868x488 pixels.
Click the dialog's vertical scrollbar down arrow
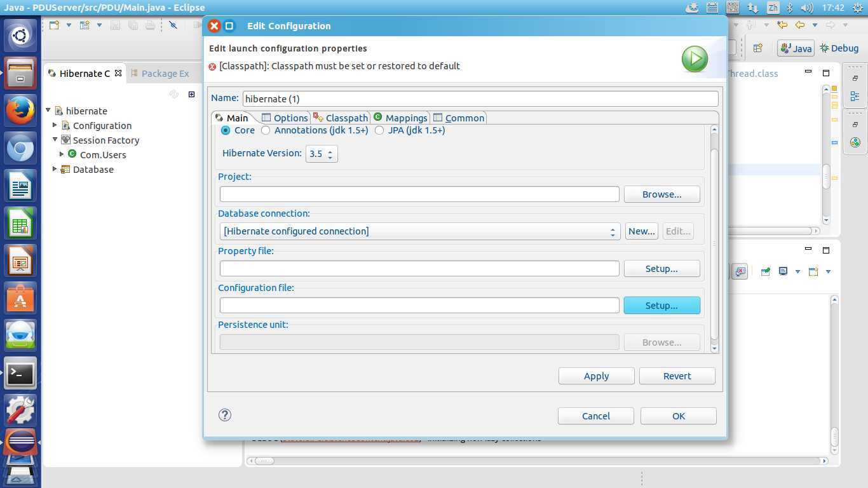[714, 348]
